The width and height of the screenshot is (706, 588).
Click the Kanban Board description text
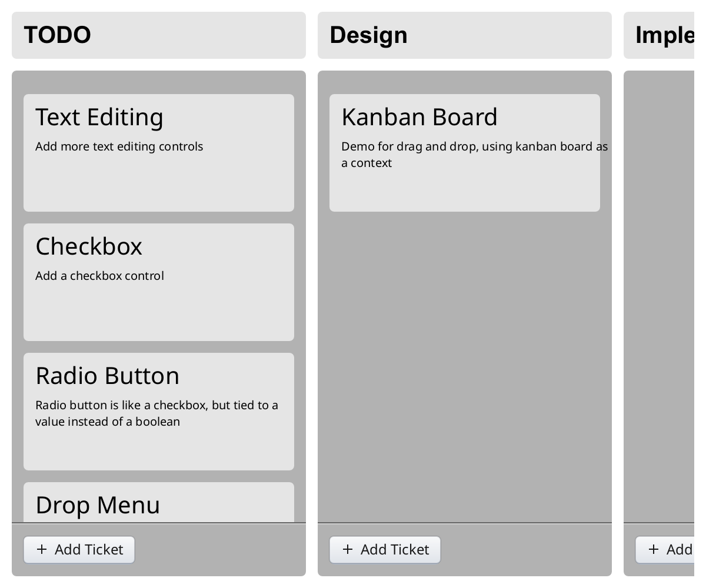(474, 155)
